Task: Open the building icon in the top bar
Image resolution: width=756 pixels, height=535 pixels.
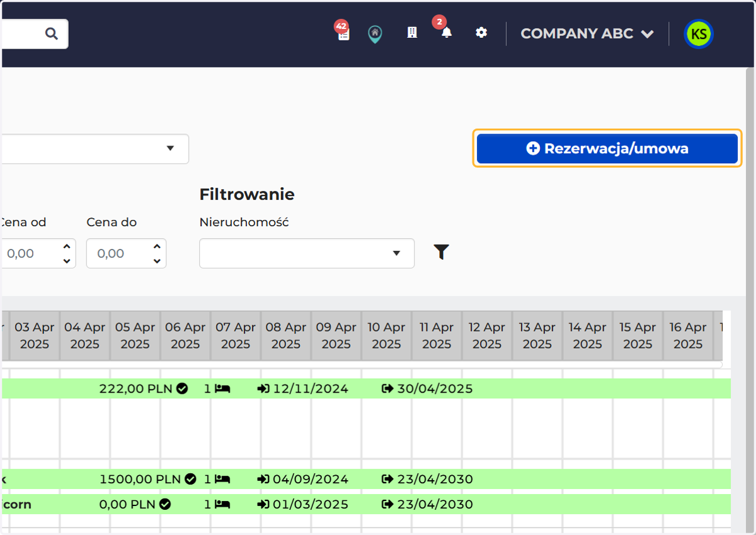Action: (412, 33)
